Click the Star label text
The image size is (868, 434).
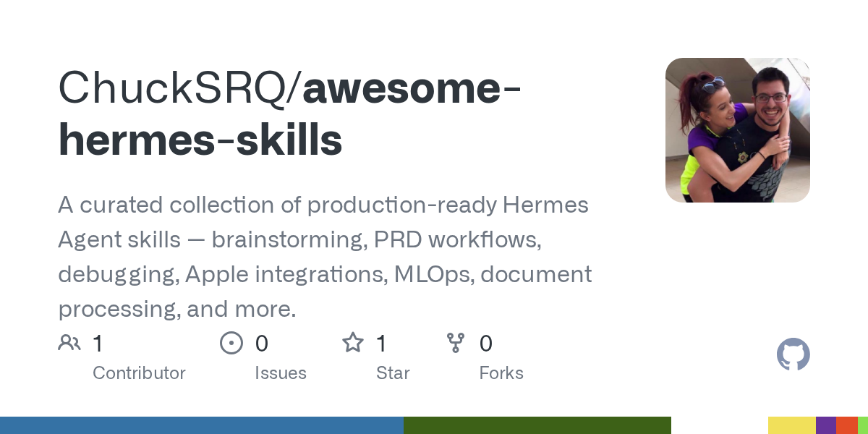[x=393, y=373]
